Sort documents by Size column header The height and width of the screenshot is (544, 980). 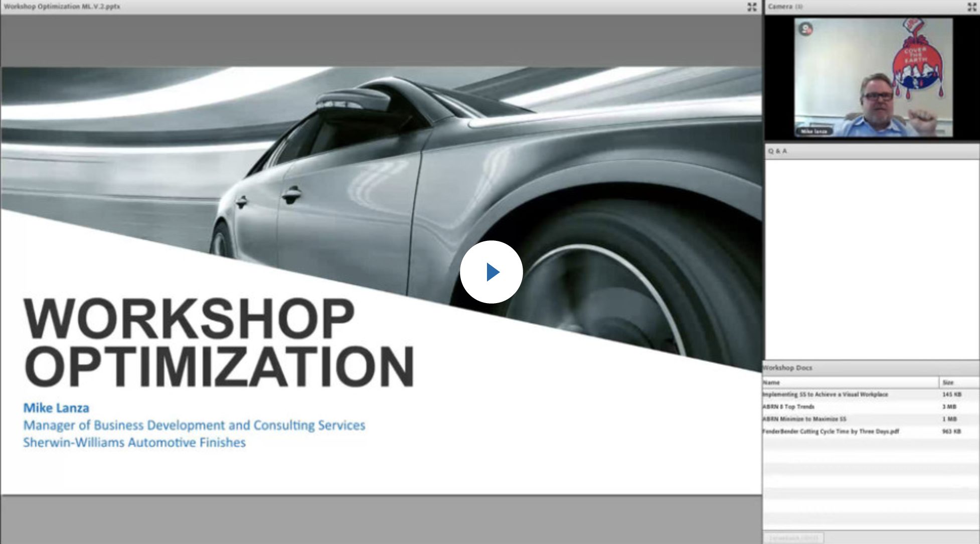point(959,382)
